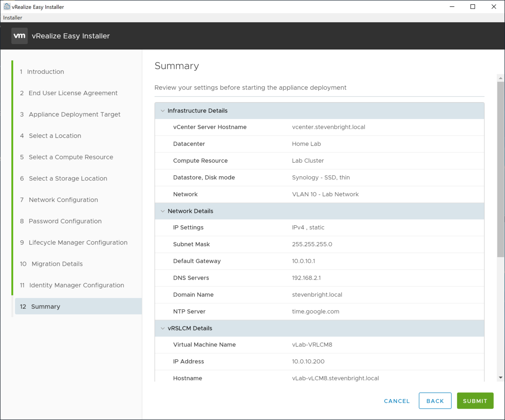Click the vRealize app icon in title bar
The height and width of the screenshot is (420, 505).
coord(7,7)
